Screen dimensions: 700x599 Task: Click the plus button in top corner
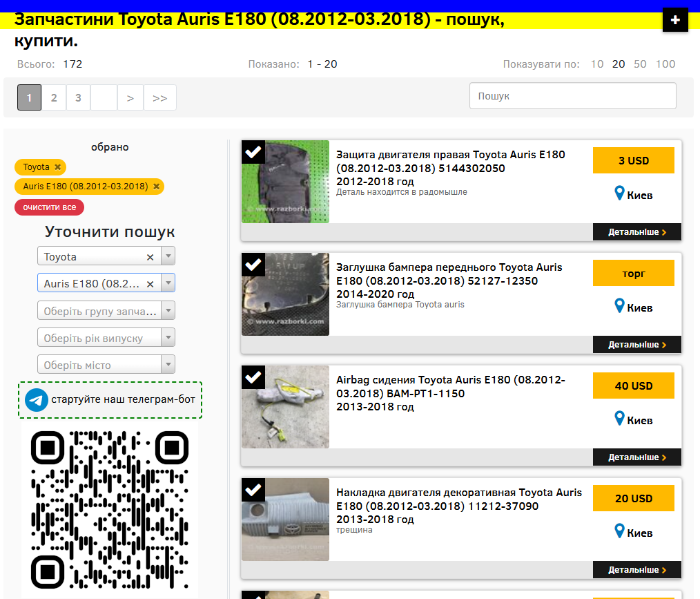[675, 20]
